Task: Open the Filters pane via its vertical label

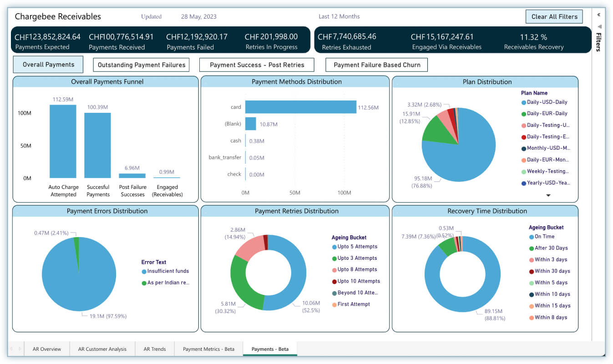Action: (599, 42)
